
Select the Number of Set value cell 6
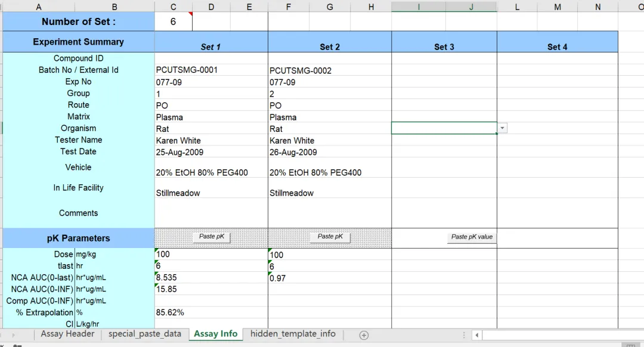[173, 22]
